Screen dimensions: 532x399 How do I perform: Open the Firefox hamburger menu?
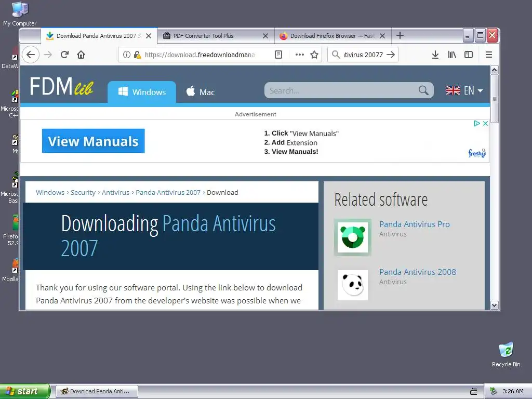coord(488,55)
